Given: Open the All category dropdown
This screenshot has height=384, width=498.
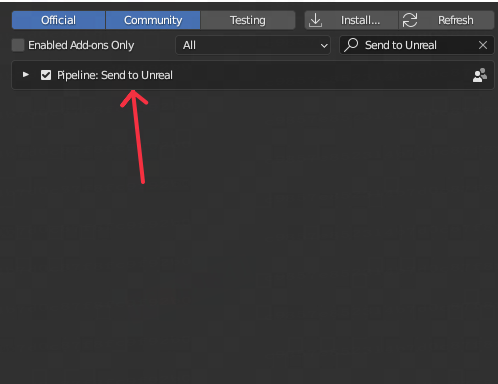Looking at the screenshot, I should (253, 45).
